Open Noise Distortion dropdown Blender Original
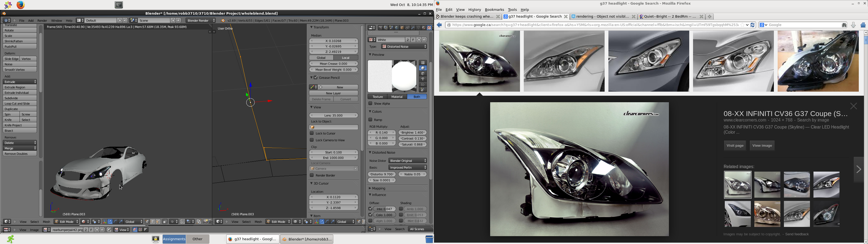Image resolution: width=868 pixels, height=244 pixels. point(408,161)
